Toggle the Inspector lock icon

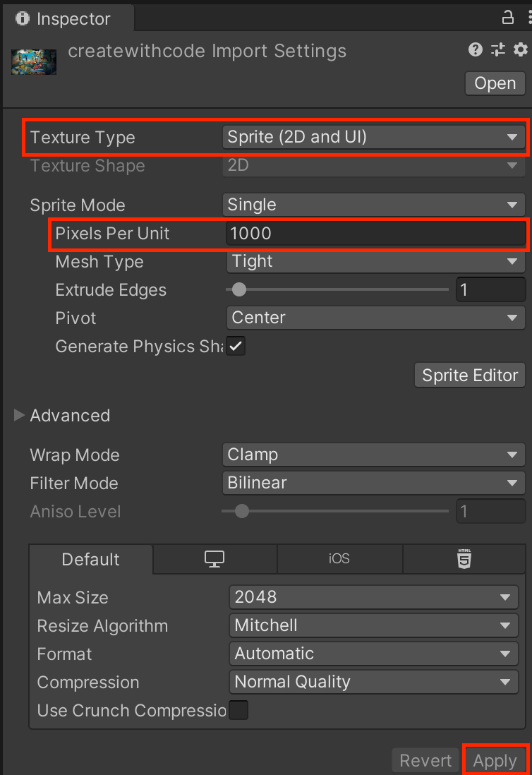[508, 17]
